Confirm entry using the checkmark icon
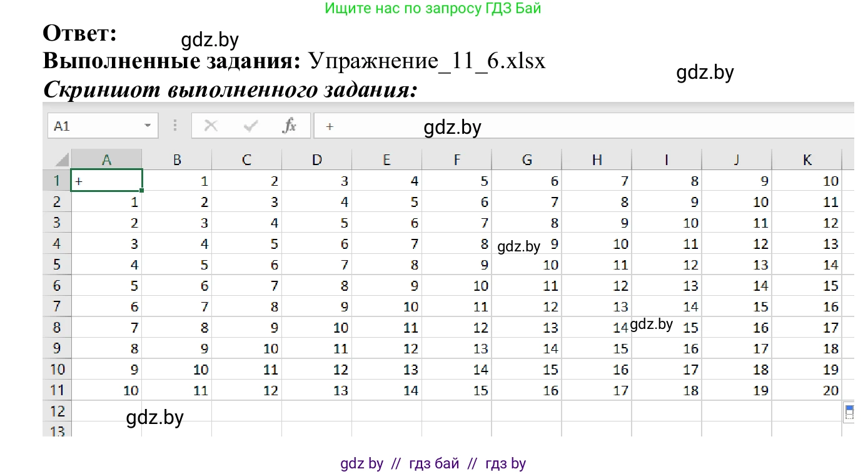The height and width of the screenshot is (474, 868). pyautogui.click(x=250, y=125)
